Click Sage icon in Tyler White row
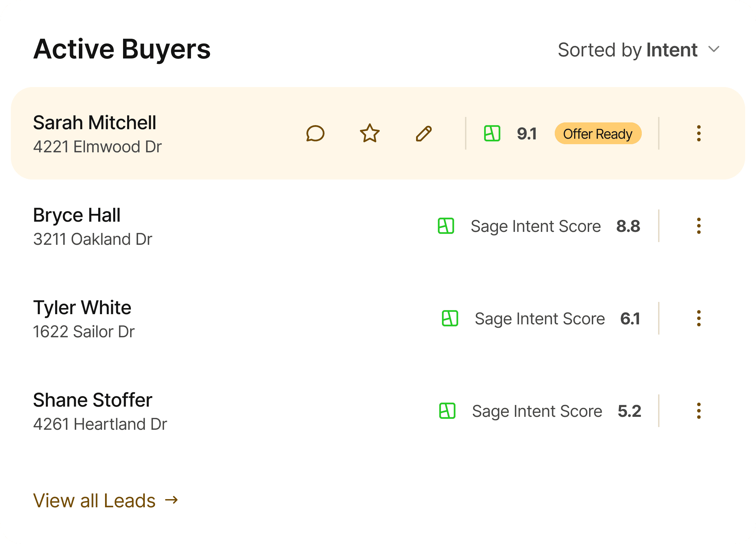Screen dimensions: 756x544 point(450,318)
